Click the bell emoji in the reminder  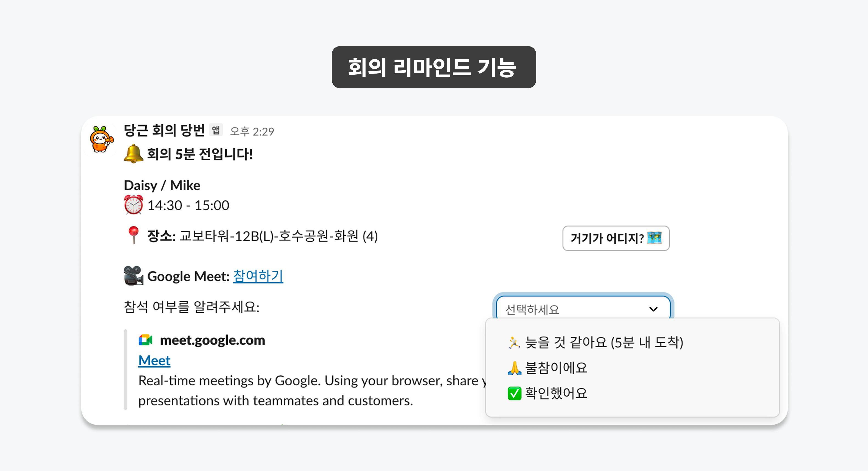[x=133, y=154]
